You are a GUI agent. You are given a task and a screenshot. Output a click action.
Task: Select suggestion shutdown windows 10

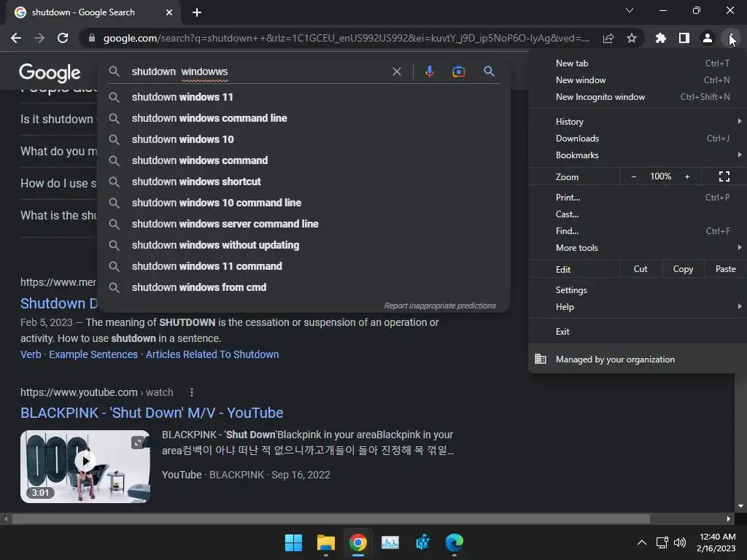pos(303,139)
